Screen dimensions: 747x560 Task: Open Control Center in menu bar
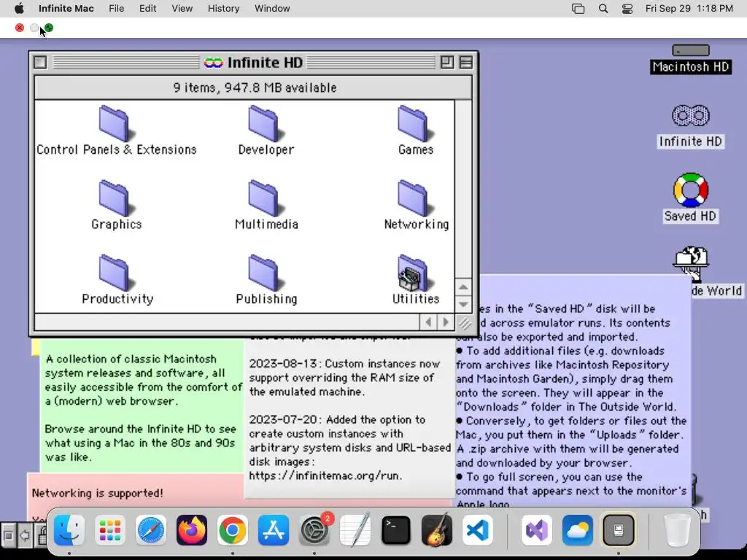pos(627,9)
